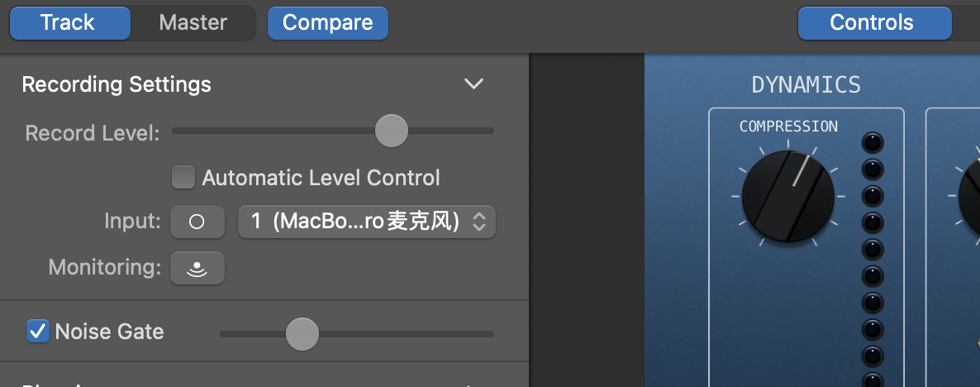This screenshot has height=387, width=980.
Task: Uncheck the Noise Gate checkbox
Action: [37, 332]
